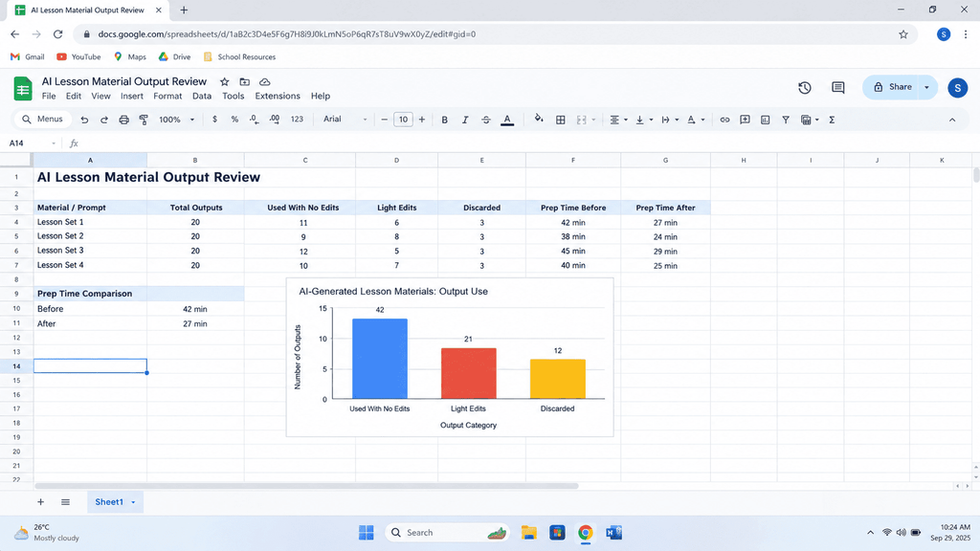The image size is (980, 551).
Task: Increase decimal places icon
Action: coord(275,120)
